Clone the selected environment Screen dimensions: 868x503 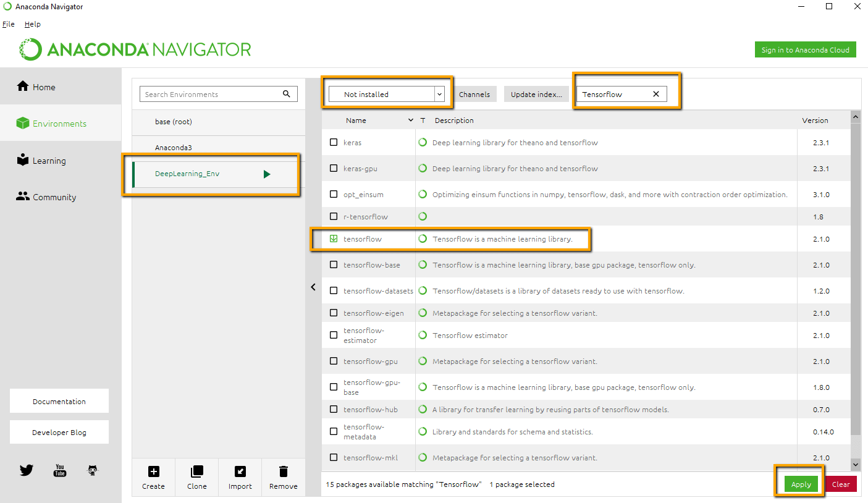tap(197, 478)
